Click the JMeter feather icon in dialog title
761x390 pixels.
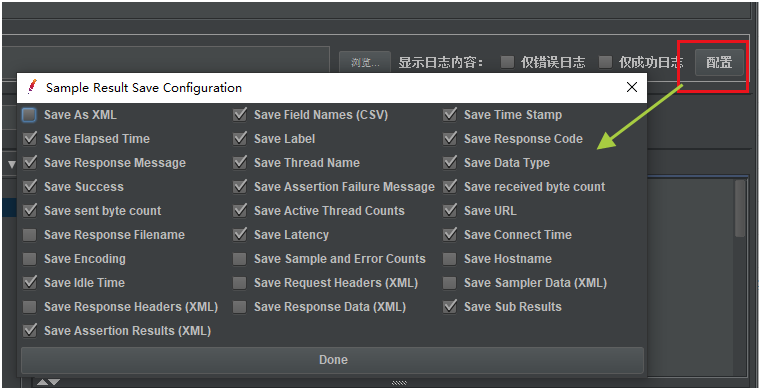(x=32, y=87)
